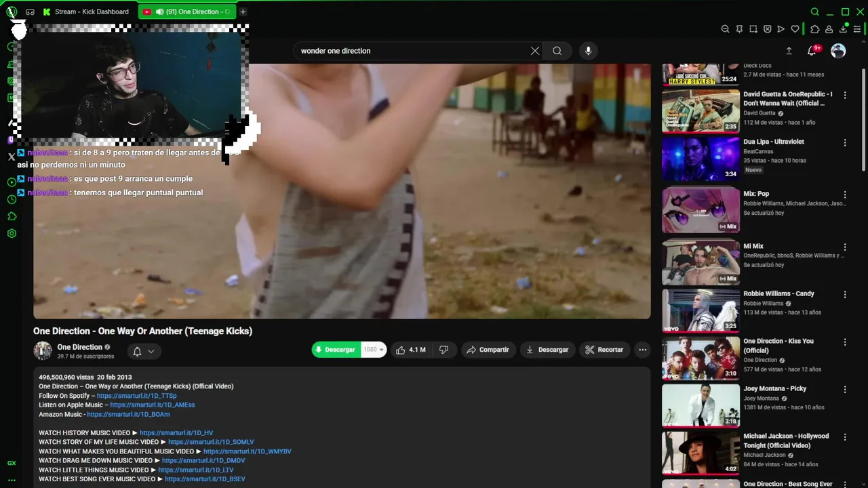Open One Direction channel name

point(79,347)
